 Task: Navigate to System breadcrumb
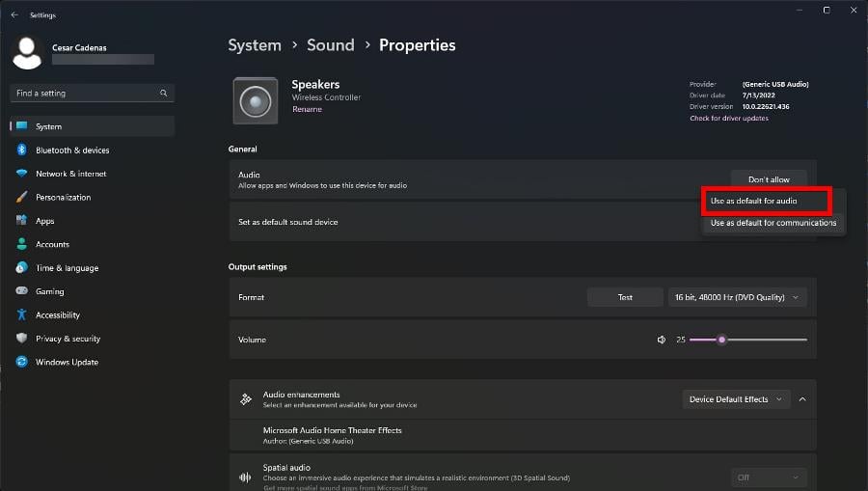click(255, 44)
